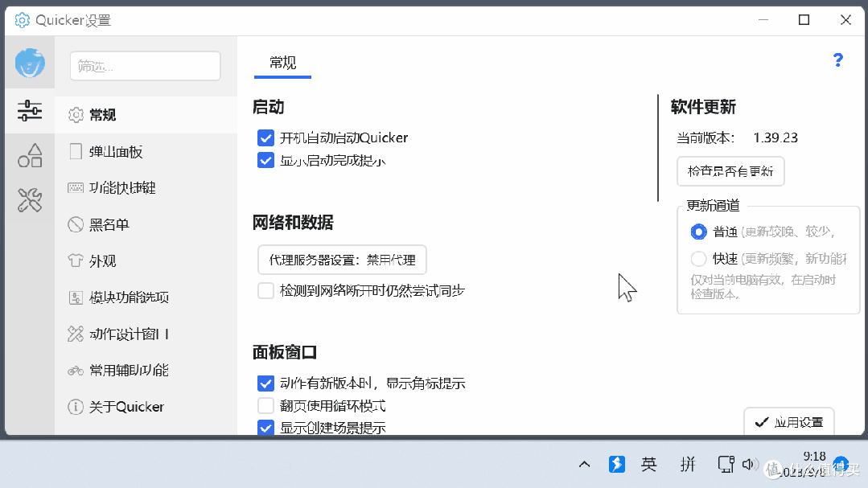
Task: Click the 应用设置 button
Action: tap(789, 422)
